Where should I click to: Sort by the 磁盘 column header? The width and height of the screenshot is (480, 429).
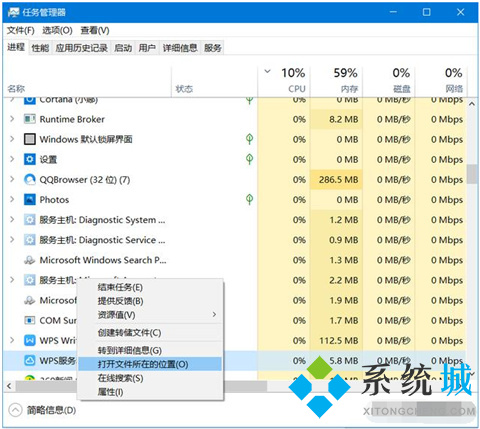pyautogui.click(x=389, y=81)
